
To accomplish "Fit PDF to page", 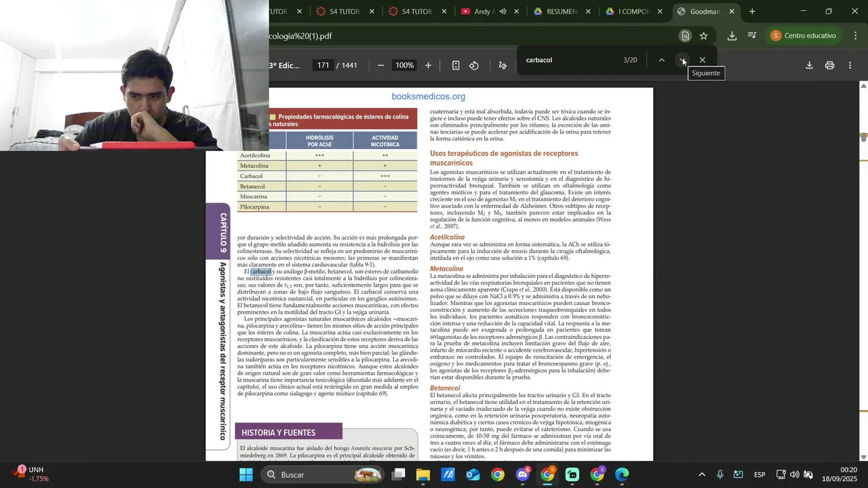I will coord(456,66).
